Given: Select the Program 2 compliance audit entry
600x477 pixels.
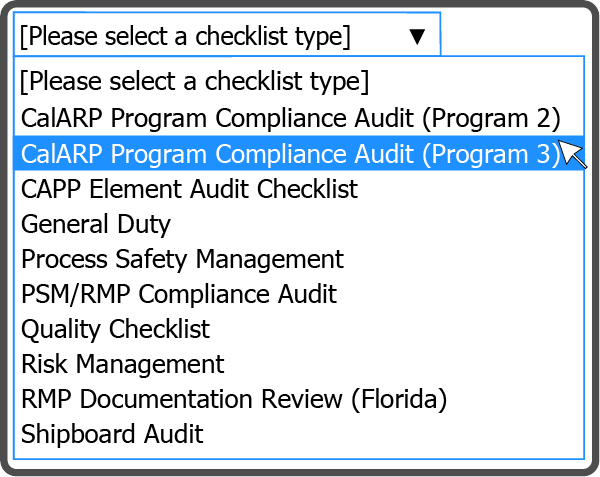Looking at the screenshot, I should (290, 117).
